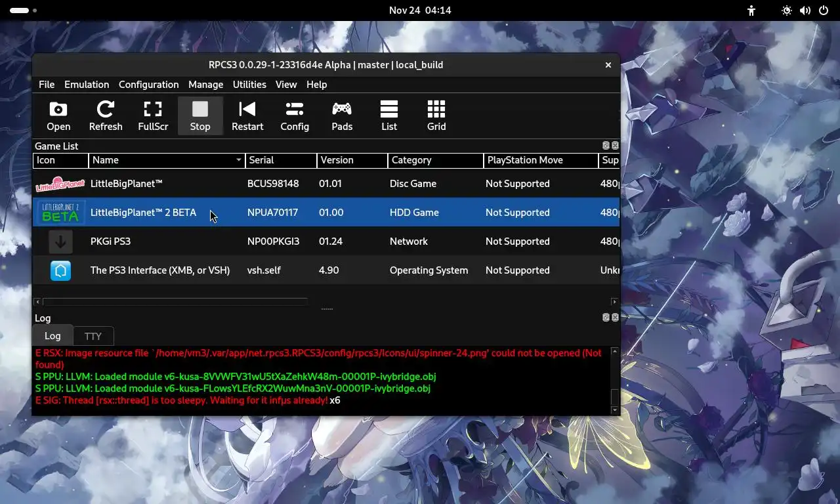Float the Log dock panel
Viewport: 840px width, 504px height.
(x=606, y=318)
